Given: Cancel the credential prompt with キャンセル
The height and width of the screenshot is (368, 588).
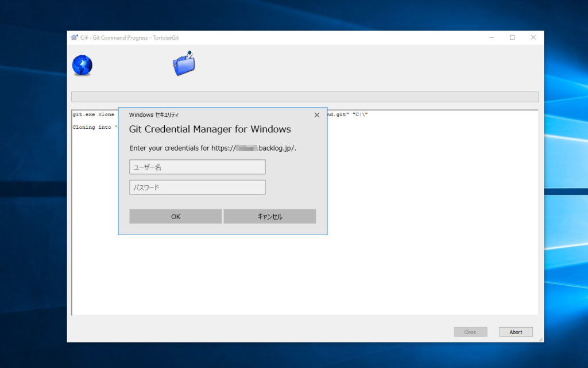Looking at the screenshot, I should point(270,216).
